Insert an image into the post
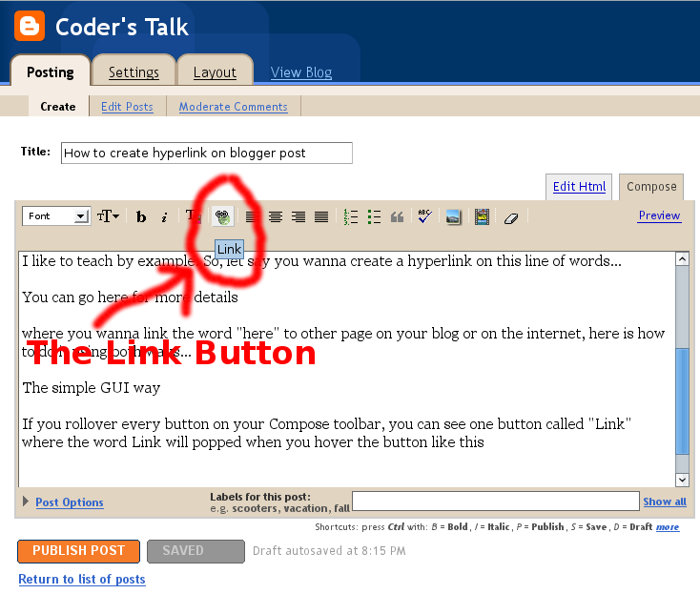Image resolution: width=700 pixels, height=594 pixels. pos(453,216)
